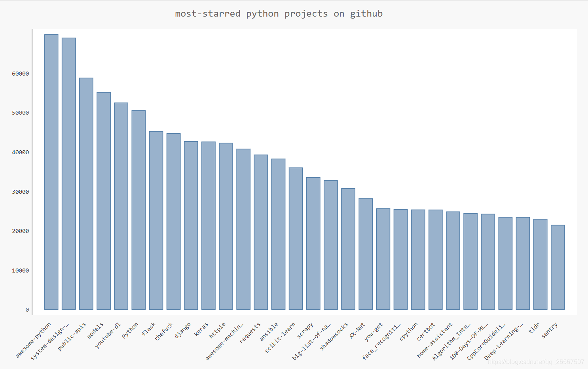
Task: Click the flask x-axis label
Action: click(x=149, y=329)
